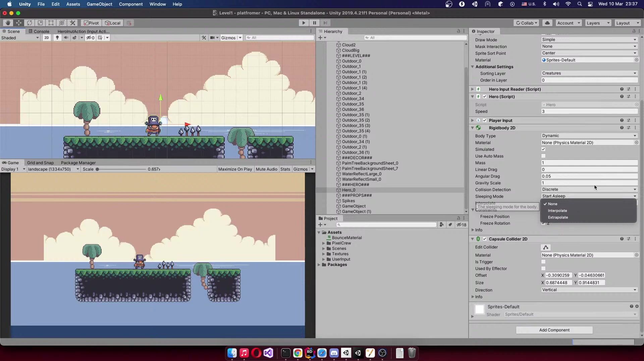Click the Collab button
The height and width of the screenshot is (361, 644).
527,23
